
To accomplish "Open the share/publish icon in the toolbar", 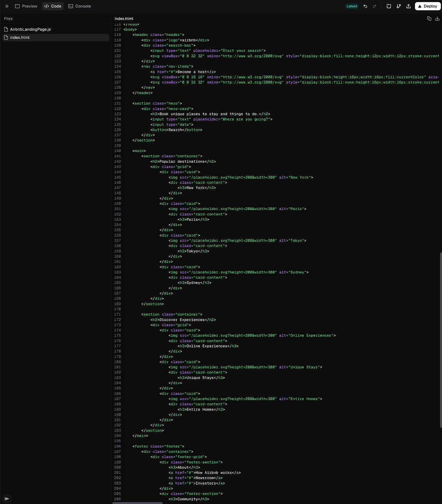I will click(x=408, y=6).
